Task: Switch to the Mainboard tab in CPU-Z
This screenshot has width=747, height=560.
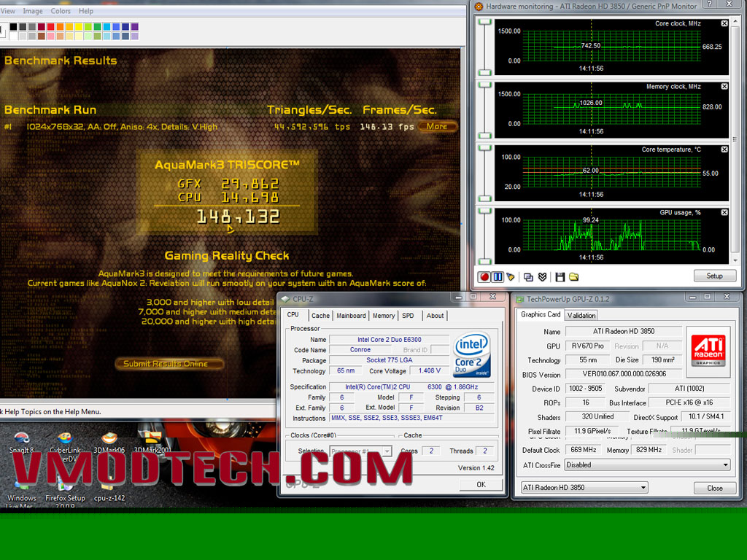Action: click(351, 316)
